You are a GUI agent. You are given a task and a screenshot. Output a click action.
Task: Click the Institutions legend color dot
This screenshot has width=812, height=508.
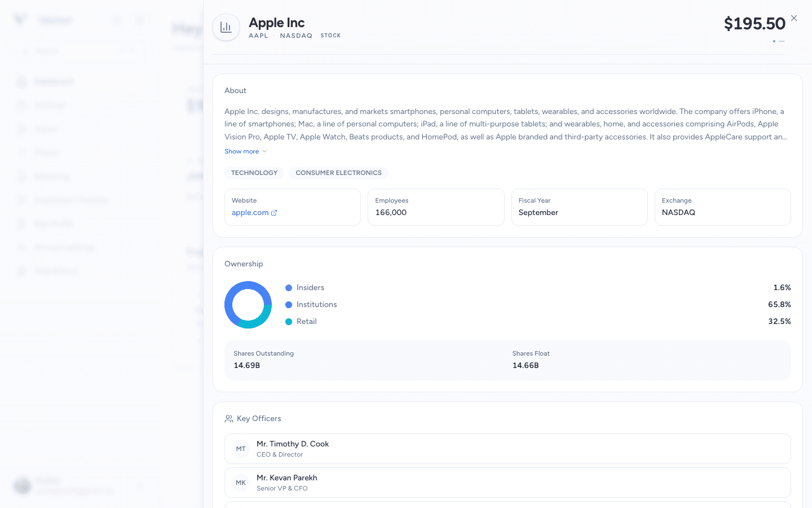pos(289,305)
